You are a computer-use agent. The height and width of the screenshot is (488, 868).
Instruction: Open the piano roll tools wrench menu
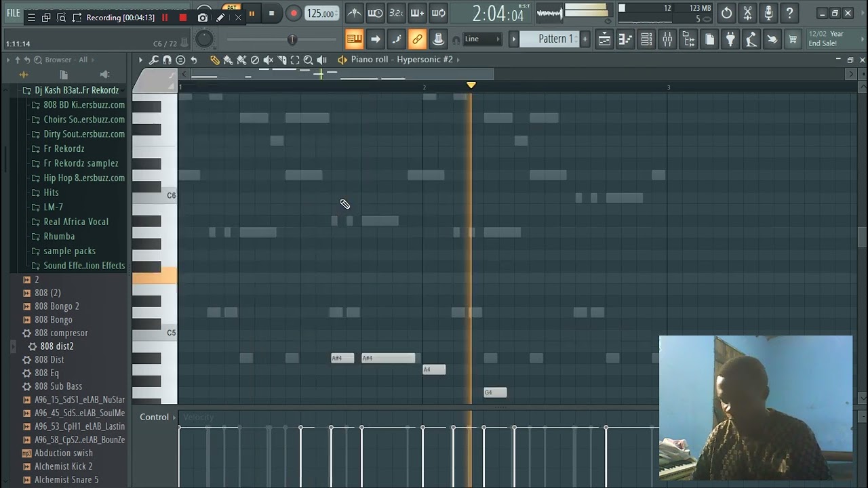click(x=154, y=60)
